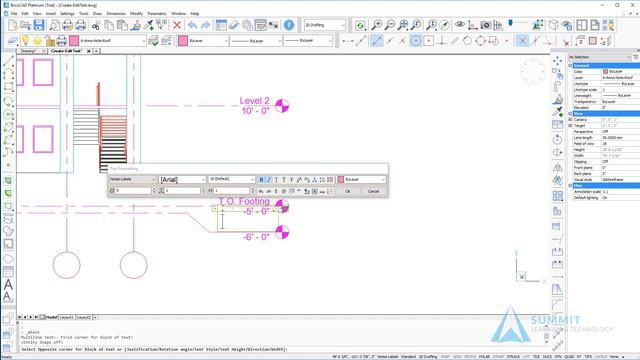Click the numbered list icon in Text Formatting
This screenshot has height=360, width=640.
[330, 191]
